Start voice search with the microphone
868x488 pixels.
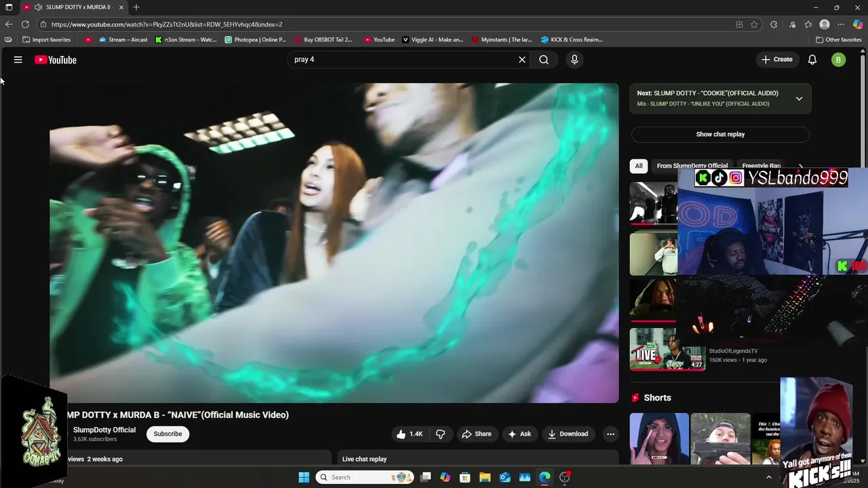574,60
